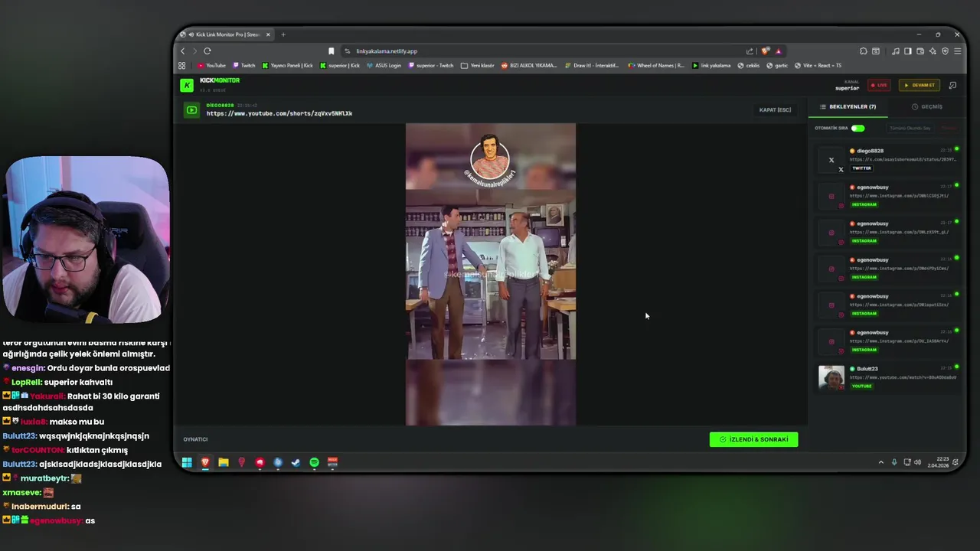Open the Wheel of Names bookmark
The width and height of the screenshot is (980, 551).
click(x=656, y=65)
